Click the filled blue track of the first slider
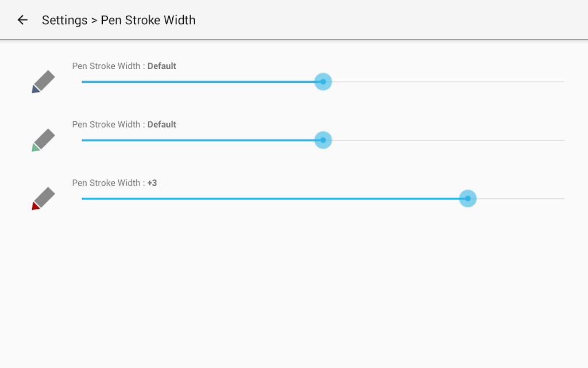588x368 pixels. [x=198, y=82]
